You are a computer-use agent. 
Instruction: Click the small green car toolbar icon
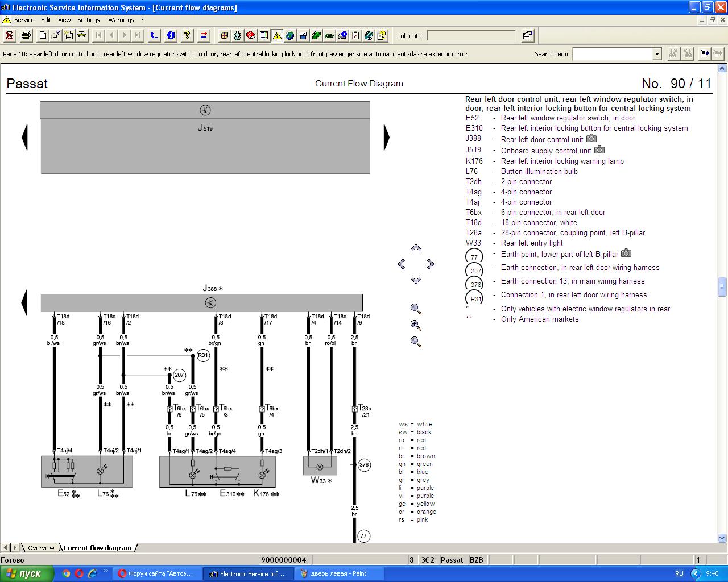click(329, 35)
